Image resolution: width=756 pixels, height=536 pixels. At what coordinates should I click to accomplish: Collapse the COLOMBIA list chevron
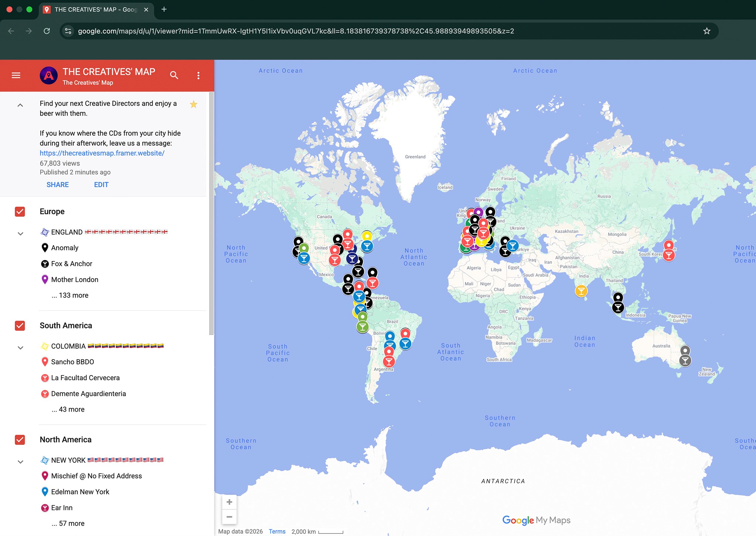point(21,348)
